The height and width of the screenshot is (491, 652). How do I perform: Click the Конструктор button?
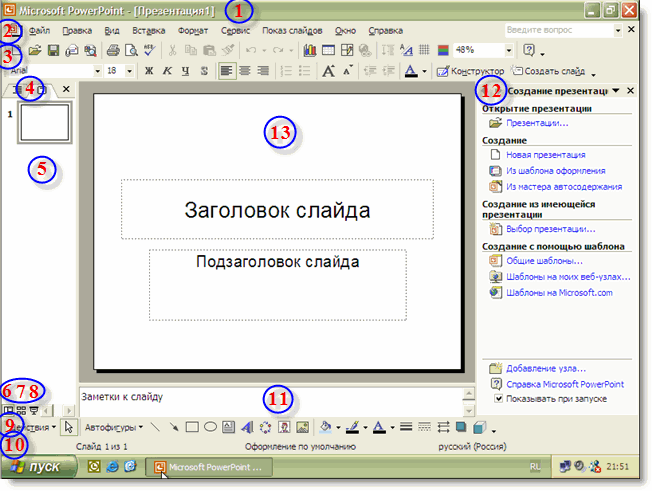(470, 71)
